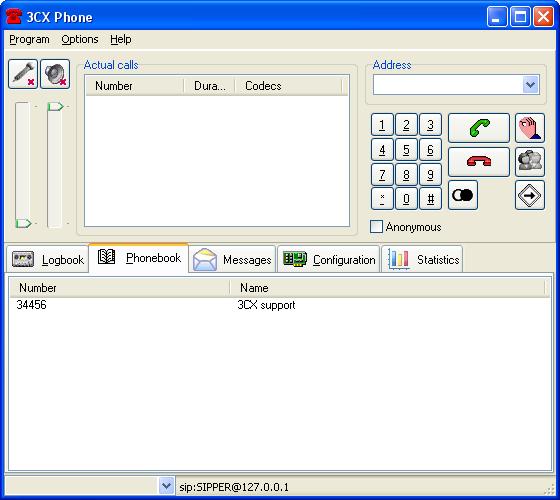Open the conference people icon

click(530, 162)
